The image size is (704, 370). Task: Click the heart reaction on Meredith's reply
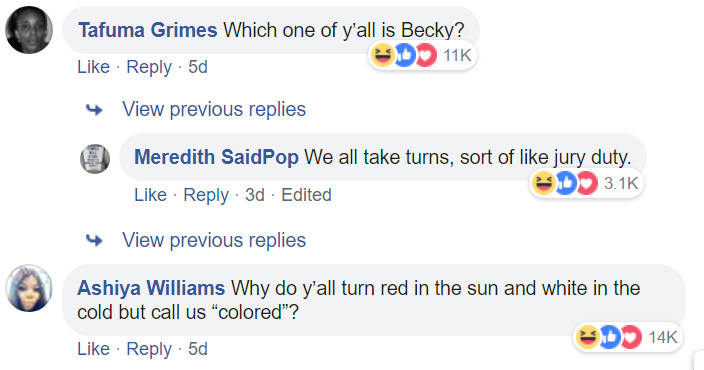pos(586,183)
